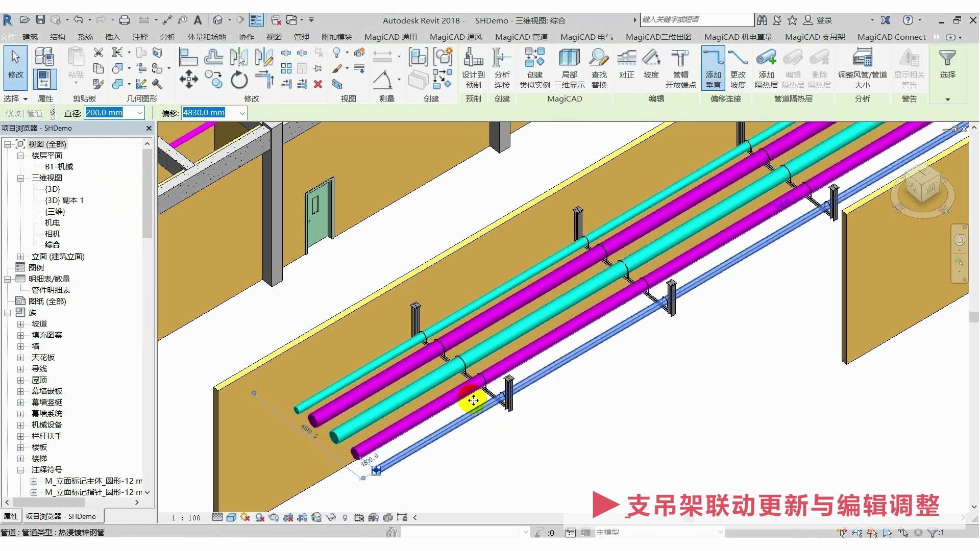Click the 坡度 (Slope) tool icon
The height and width of the screenshot is (551, 980).
coord(650,67)
